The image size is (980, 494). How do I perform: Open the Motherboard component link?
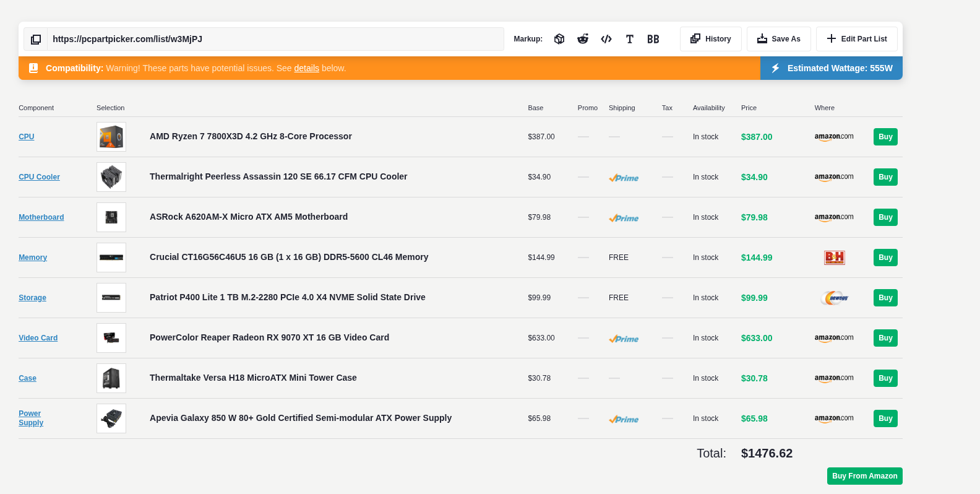(41, 217)
